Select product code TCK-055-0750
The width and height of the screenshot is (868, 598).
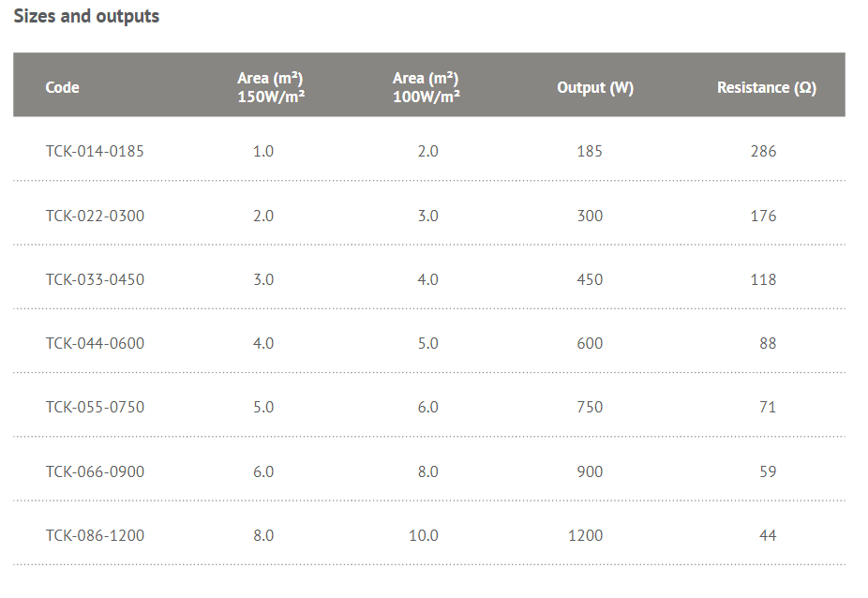[95, 407]
